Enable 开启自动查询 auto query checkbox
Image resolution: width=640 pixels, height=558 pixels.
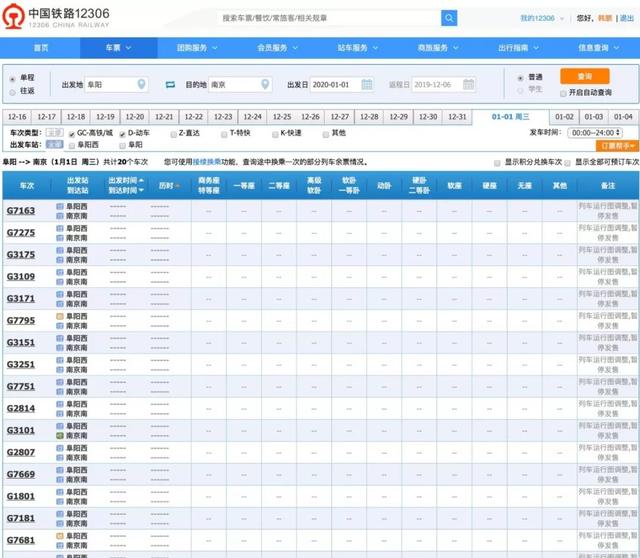pyautogui.click(x=563, y=93)
